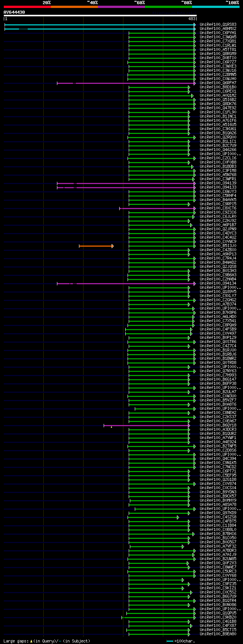Click the cyan ~100% legend segment

pos(216,7)
